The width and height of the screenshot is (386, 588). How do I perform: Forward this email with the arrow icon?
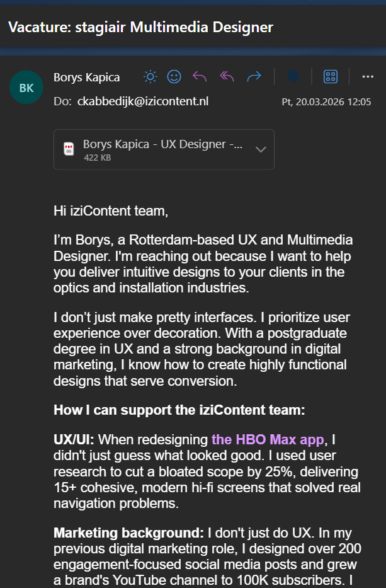(254, 77)
